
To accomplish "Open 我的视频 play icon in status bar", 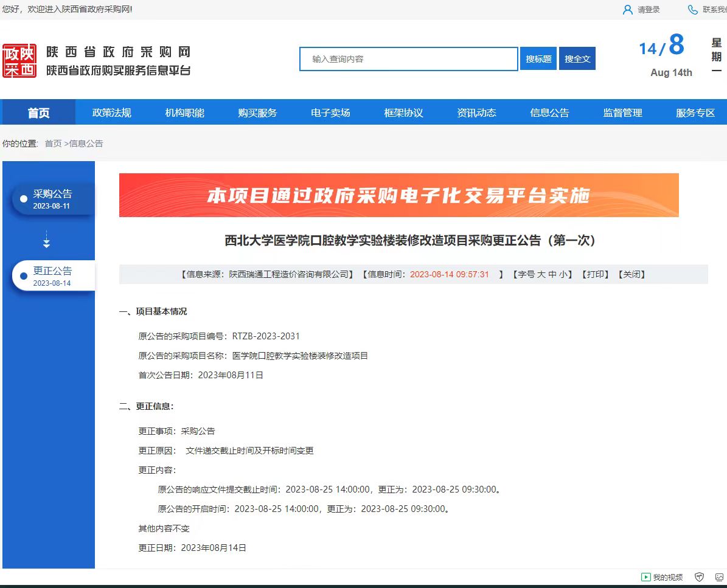I will (x=645, y=577).
